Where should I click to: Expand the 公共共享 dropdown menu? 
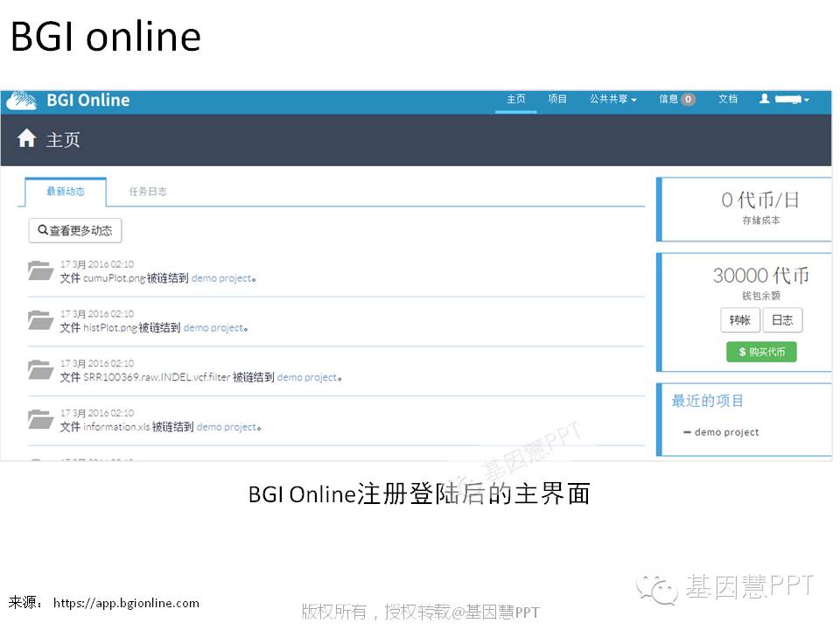click(612, 100)
